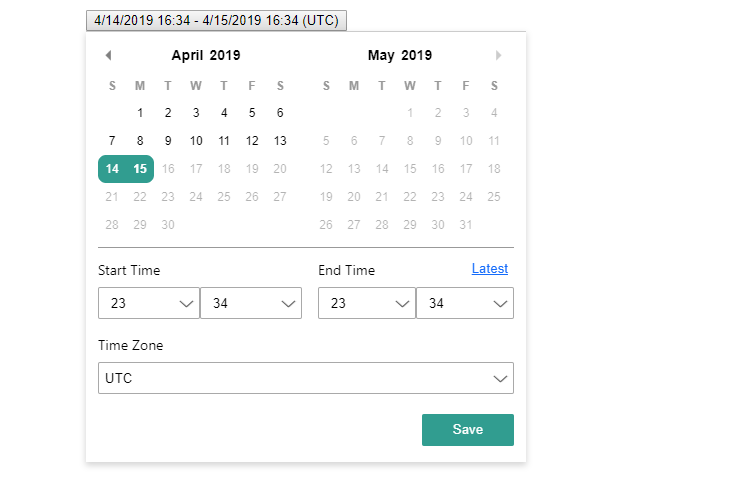Click the Latest link
Screen dimensions: 729x500
(x=489, y=269)
